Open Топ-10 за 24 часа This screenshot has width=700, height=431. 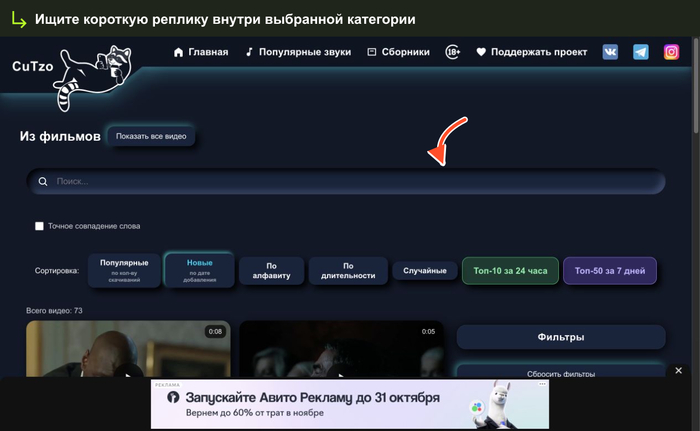pyautogui.click(x=510, y=271)
